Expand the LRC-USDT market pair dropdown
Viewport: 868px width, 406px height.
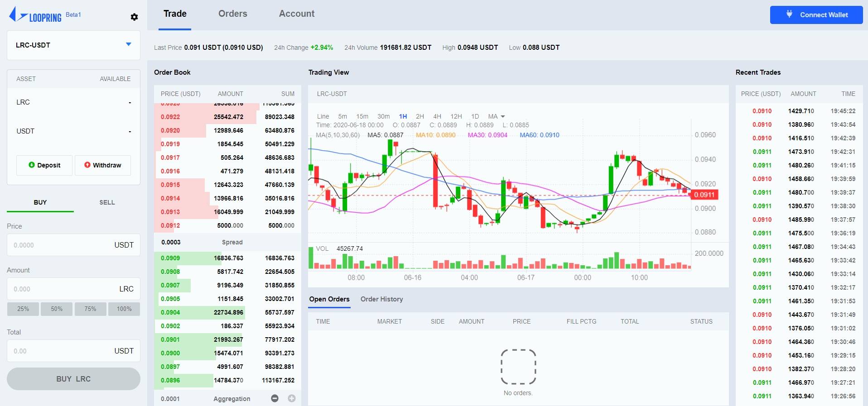click(73, 45)
